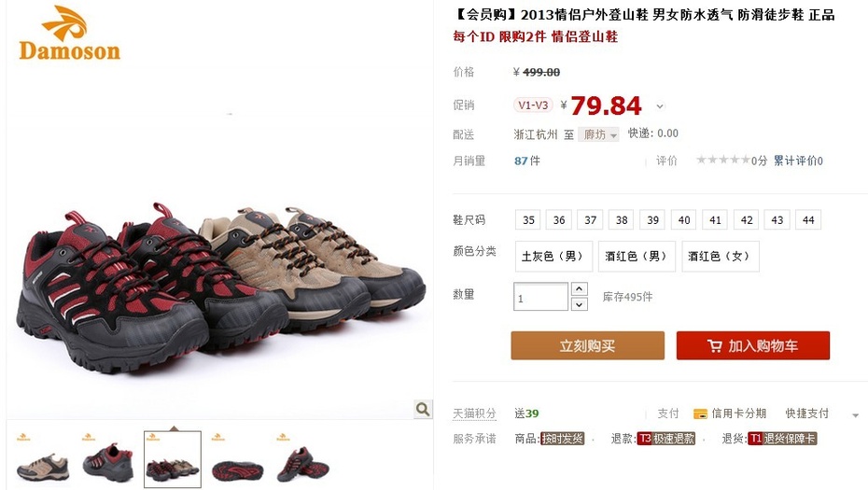The height and width of the screenshot is (490, 868).
Task: Click the on-time delivery service badge
Action: point(562,439)
